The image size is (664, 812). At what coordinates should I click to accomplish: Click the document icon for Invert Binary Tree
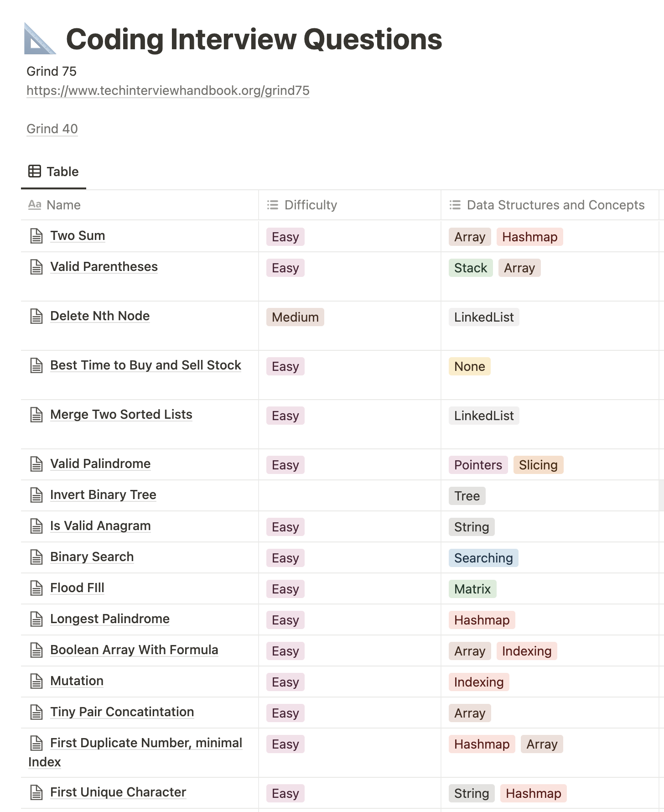pyautogui.click(x=36, y=495)
